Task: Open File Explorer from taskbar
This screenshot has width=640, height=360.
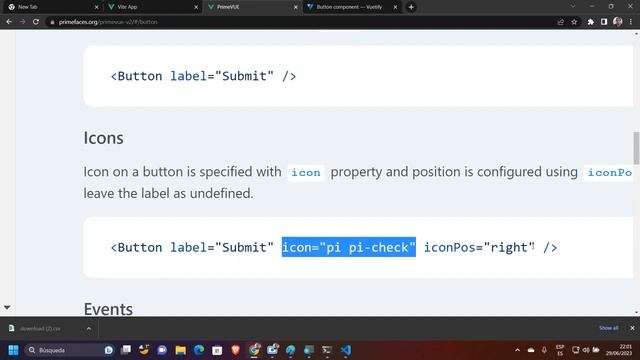Action: click(180, 350)
